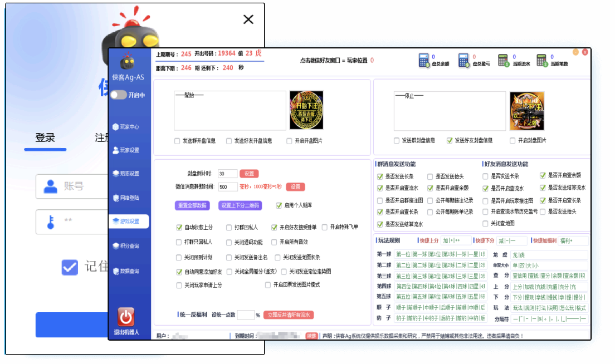This screenshot has height=364, width=615.
Task: Click the 设置上下分二维码 button
Action: [x=240, y=205]
